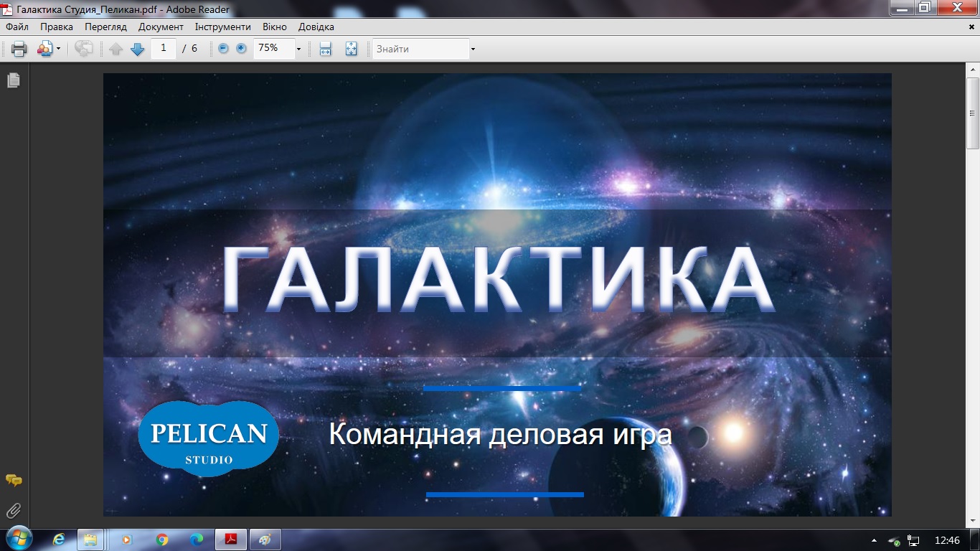Switch to Adobe Reader taskbar button
The image size is (980, 551).
pyautogui.click(x=231, y=540)
